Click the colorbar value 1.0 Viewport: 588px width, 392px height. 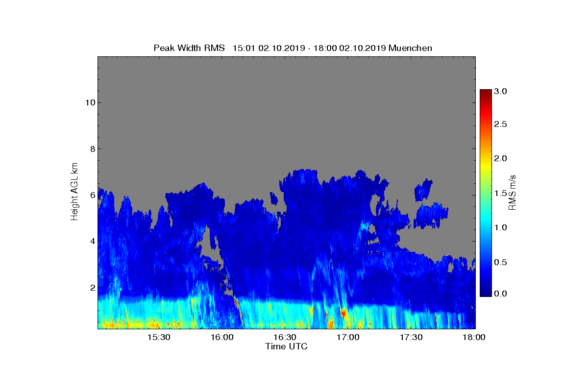[x=501, y=227]
